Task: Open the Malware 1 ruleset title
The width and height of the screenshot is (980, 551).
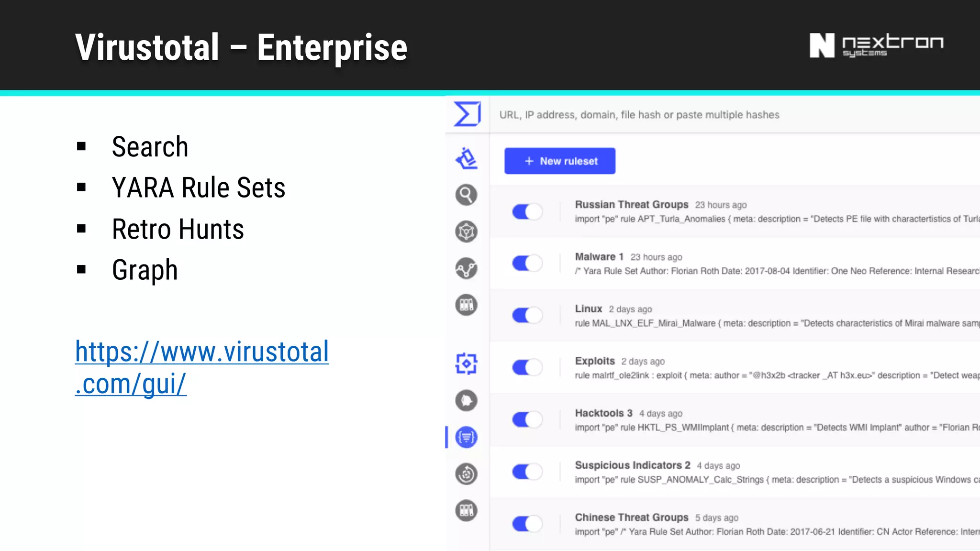Action: pyautogui.click(x=599, y=257)
